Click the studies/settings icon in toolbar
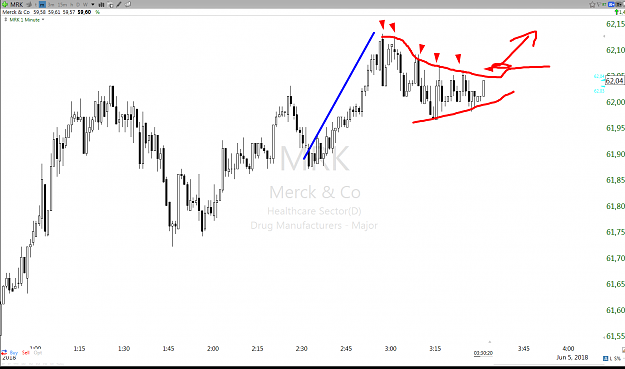Screen dimensions: 625x369 110,5
